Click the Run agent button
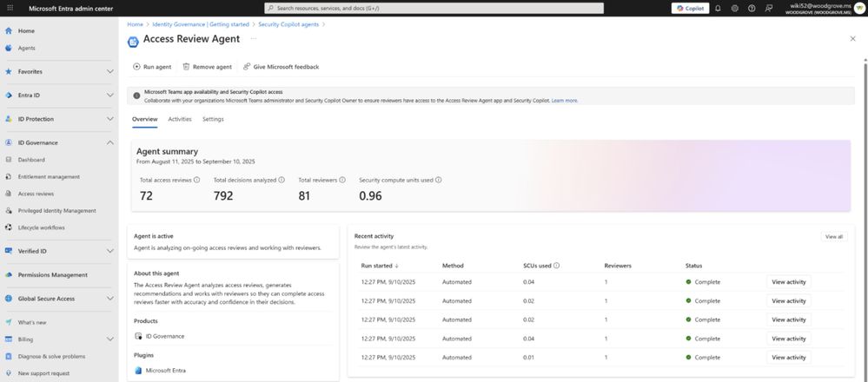Image resolution: width=868 pixels, height=382 pixels. click(x=152, y=67)
